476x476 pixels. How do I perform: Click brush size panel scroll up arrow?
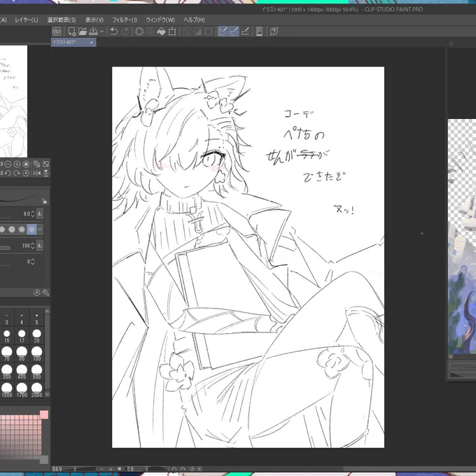tap(47, 311)
